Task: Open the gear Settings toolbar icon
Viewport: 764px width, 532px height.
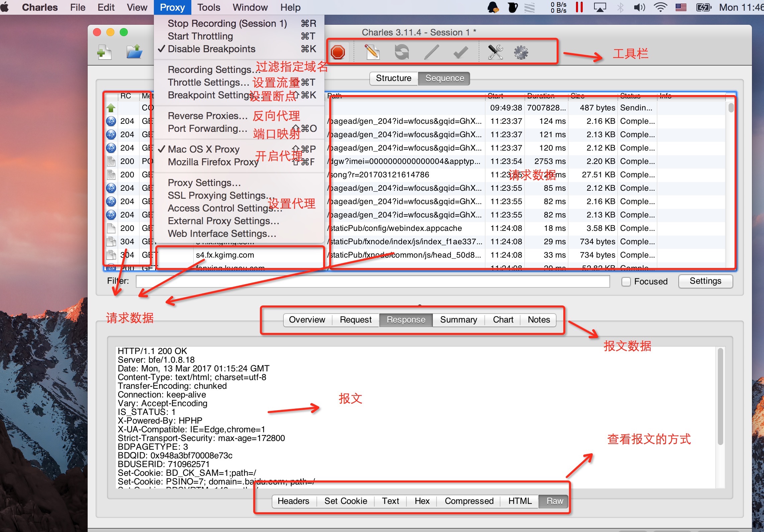Action: (521, 52)
